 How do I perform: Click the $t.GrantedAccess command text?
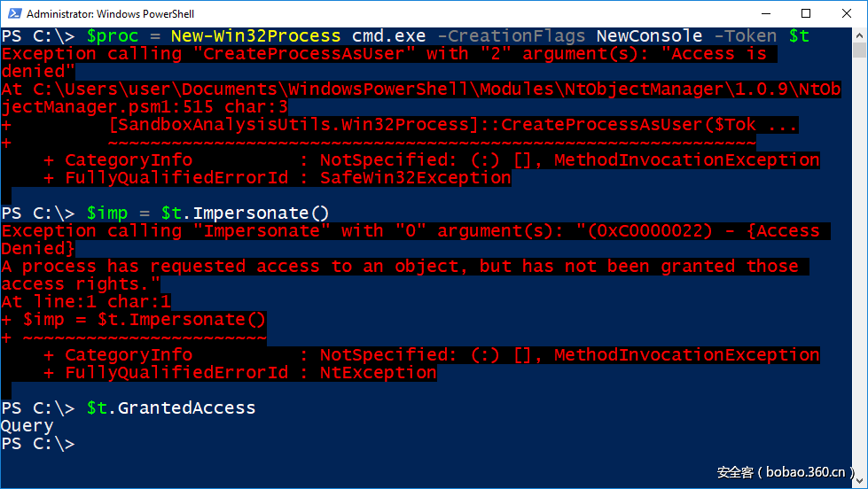171,408
